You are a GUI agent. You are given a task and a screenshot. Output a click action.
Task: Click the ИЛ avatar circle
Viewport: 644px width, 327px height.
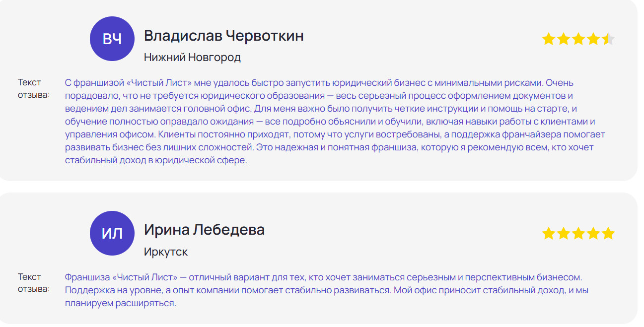pyautogui.click(x=112, y=233)
